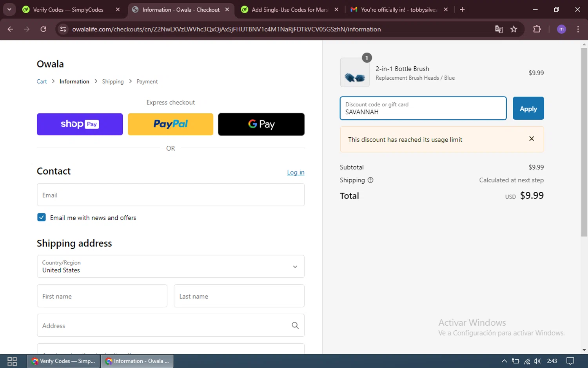Screen dimensions: 588x368
Task: Uncheck Email me with news and offers
Action: click(x=42, y=217)
